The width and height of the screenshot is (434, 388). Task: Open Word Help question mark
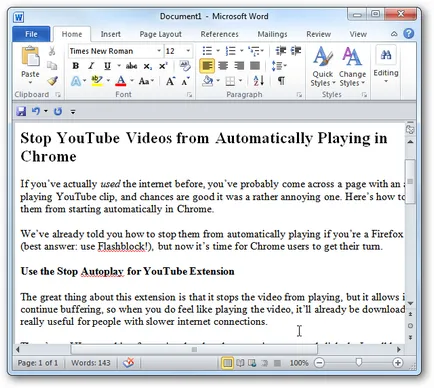point(409,34)
